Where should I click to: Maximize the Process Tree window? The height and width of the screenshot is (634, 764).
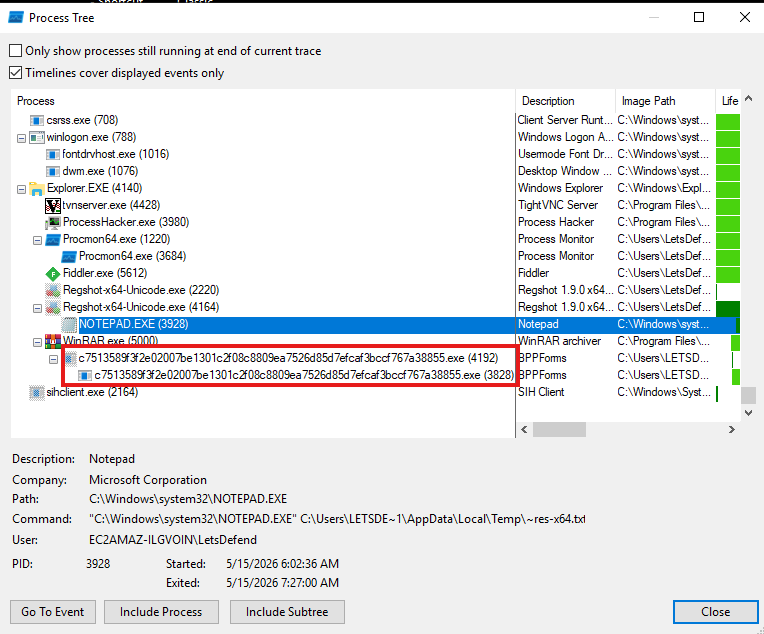(699, 18)
